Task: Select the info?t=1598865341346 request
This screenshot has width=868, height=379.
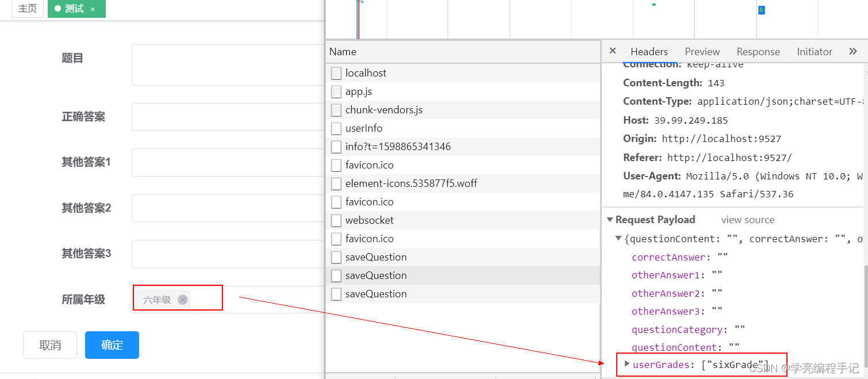Action: pos(463,147)
